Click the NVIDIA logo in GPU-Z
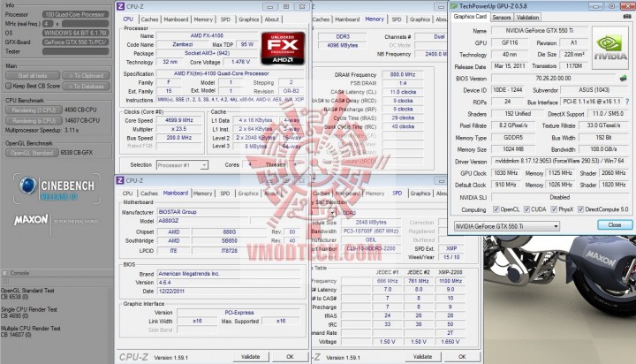636x364 pixels. (x=610, y=48)
